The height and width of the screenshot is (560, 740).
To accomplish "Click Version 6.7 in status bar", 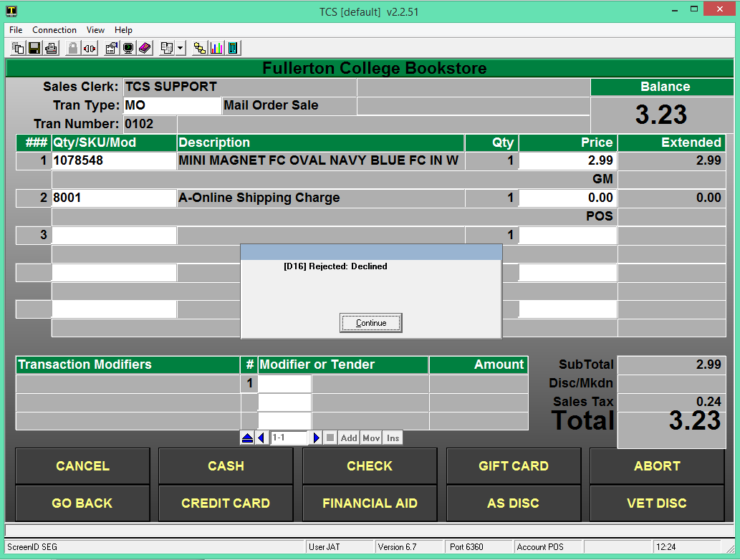I will click(398, 547).
